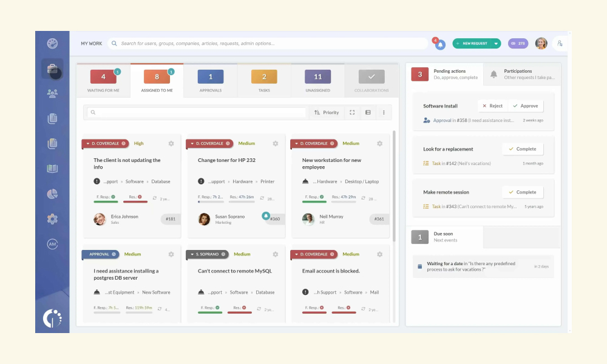Image resolution: width=607 pixels, height=364 pixels.
Task: Open the Tasks tab
Action: click(264, 81)
